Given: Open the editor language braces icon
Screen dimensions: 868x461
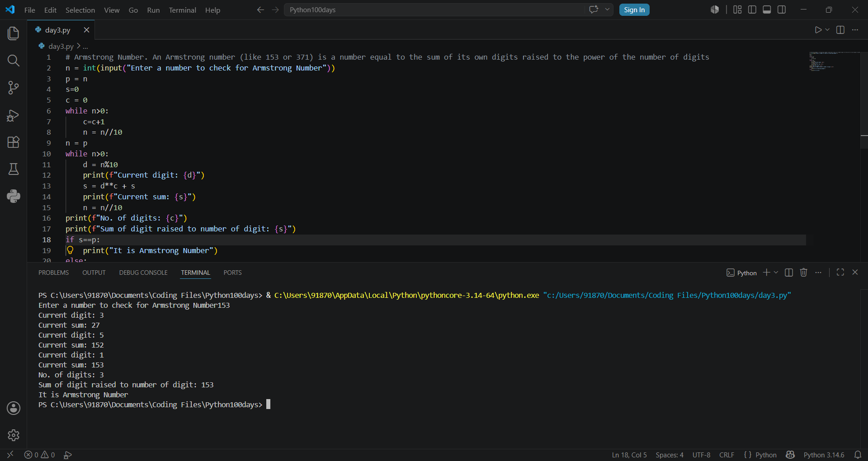Looking at the screenshot, I should [x=747, y=455].
